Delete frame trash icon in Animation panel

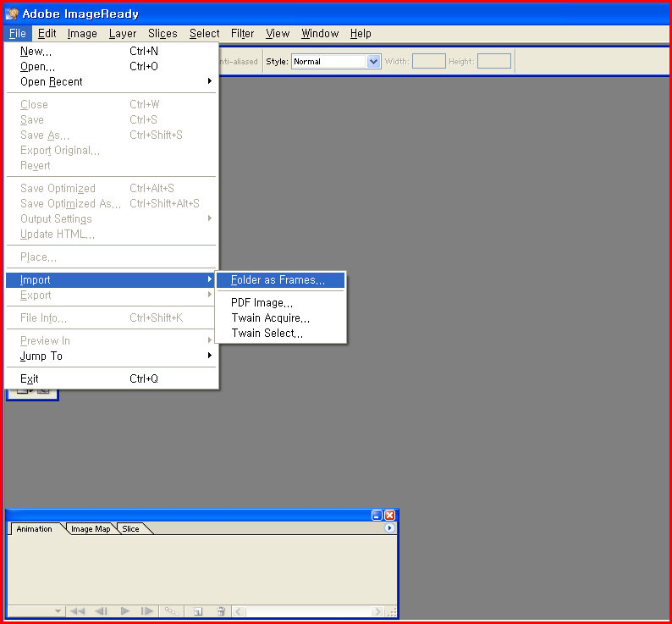[x=221, y=610]
